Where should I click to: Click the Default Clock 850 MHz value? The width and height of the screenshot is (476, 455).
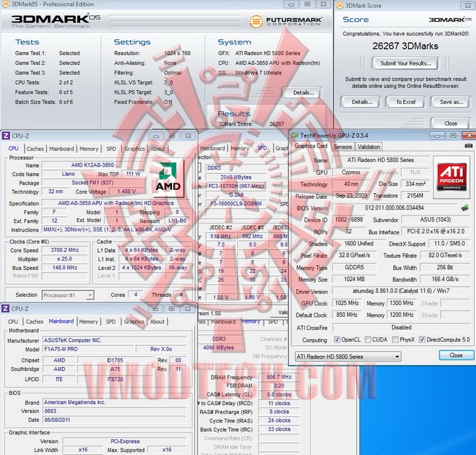coord(346,315)
